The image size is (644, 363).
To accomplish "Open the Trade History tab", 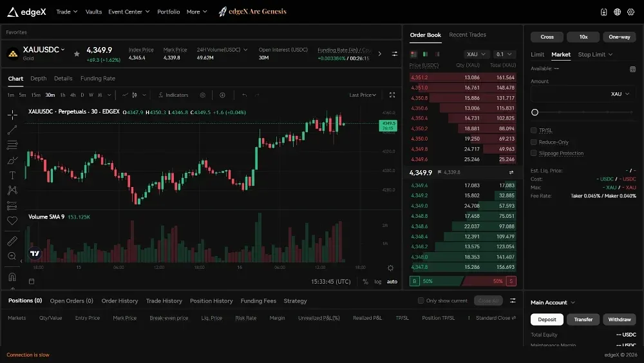I will (x=164, y=301).
